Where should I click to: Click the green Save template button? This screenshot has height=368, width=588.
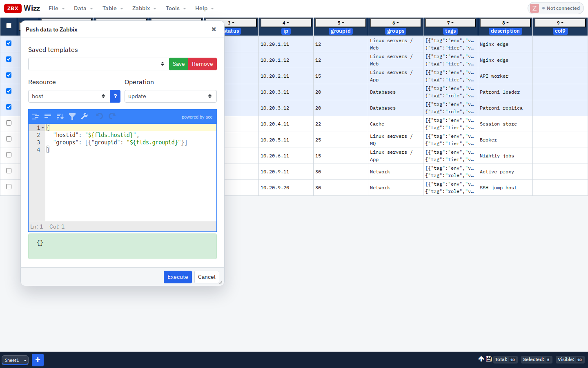179,64
